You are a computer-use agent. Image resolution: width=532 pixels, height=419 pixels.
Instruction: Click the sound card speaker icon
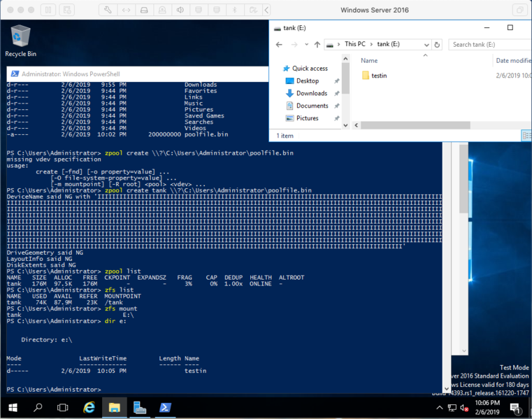180,10
